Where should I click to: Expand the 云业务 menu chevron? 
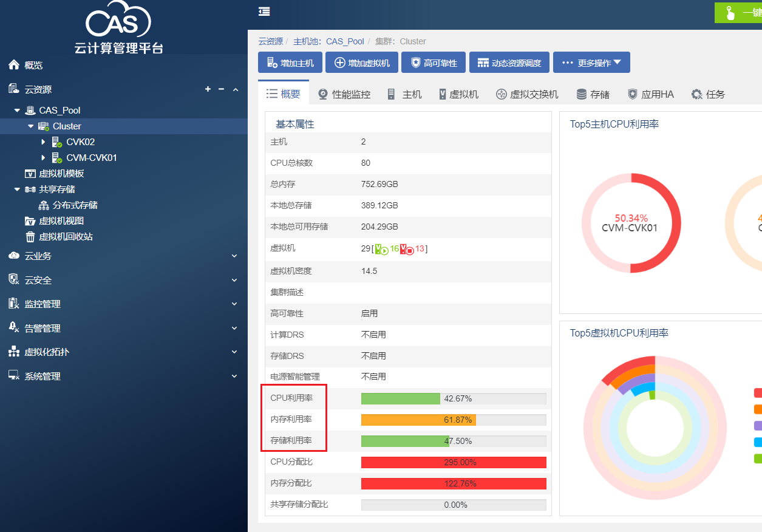click(234, 256)
